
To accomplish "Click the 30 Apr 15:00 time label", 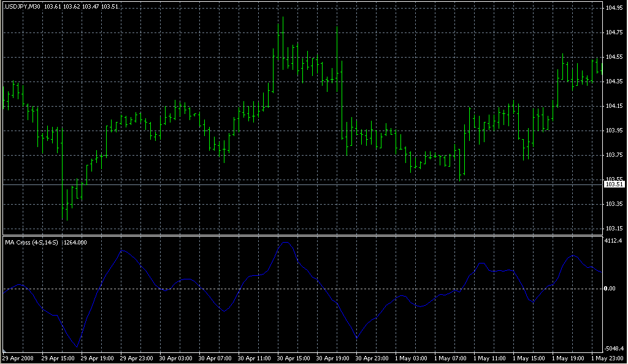I will coord(294,358).
